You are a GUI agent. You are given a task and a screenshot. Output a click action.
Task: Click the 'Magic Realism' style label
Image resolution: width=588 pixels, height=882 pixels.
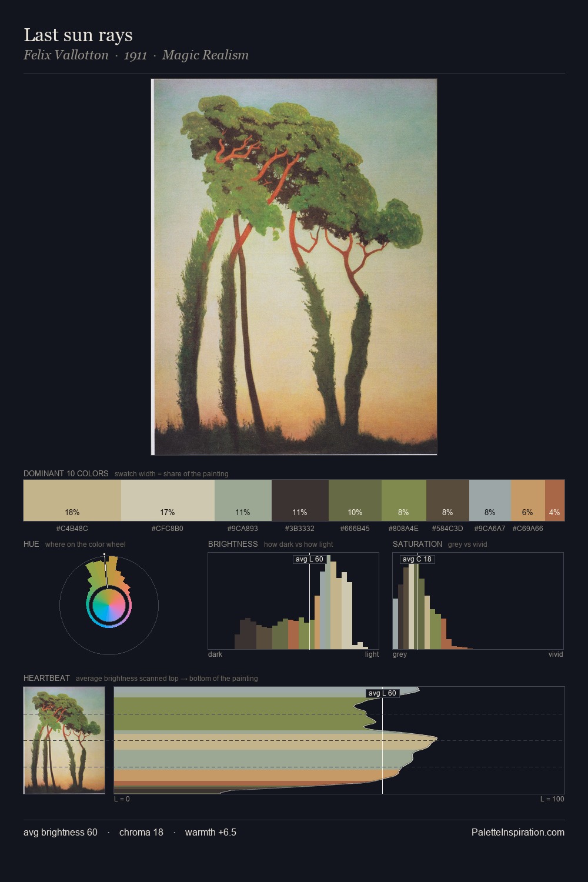click(205, 55)
